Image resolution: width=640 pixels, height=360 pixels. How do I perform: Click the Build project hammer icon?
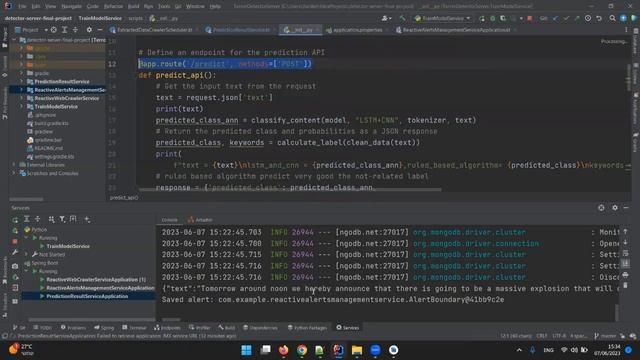402,18
